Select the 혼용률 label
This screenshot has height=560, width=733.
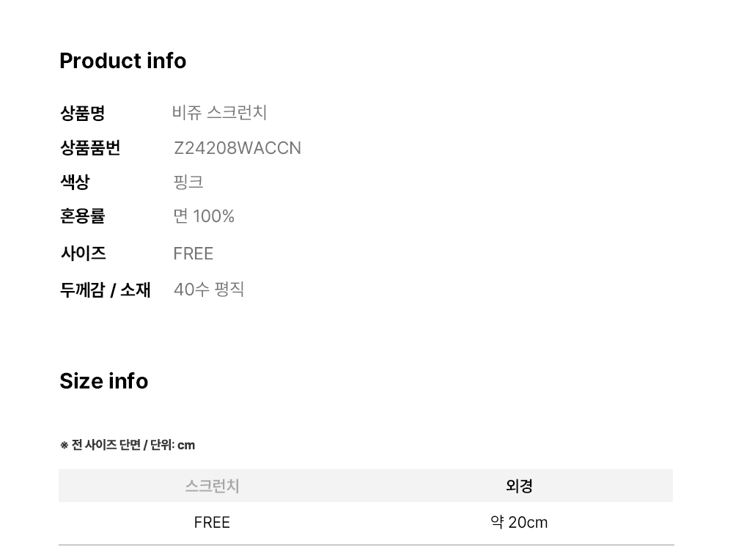[x=82, y=216]
